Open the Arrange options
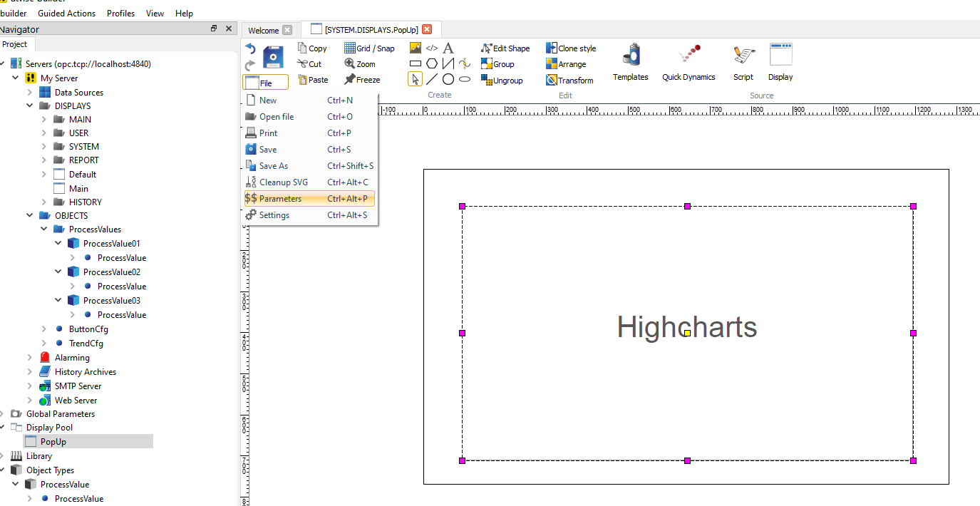This screenshot has width=980, height=506. [x=566, y=64]
